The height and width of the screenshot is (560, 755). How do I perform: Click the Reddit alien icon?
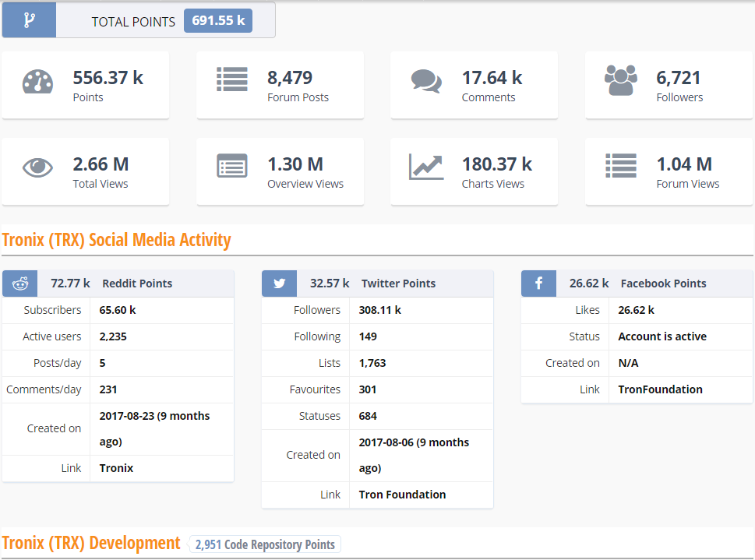[19, 284]
